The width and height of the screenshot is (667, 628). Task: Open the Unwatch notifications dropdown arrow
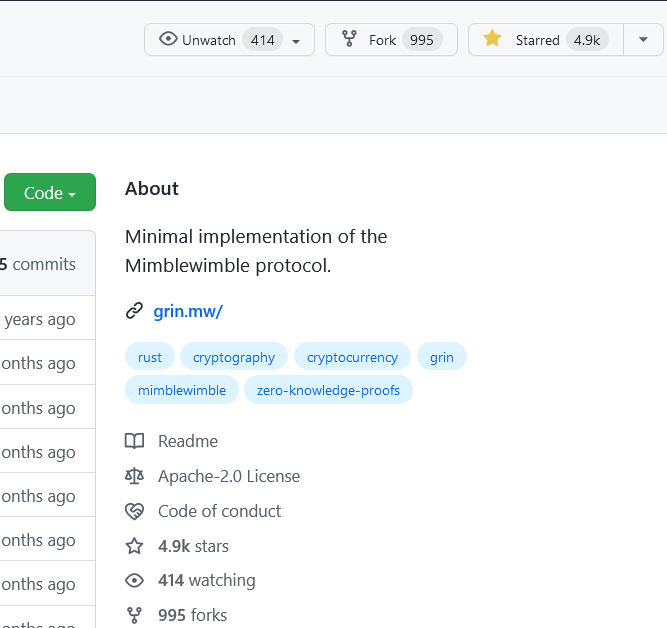point(296,41)
